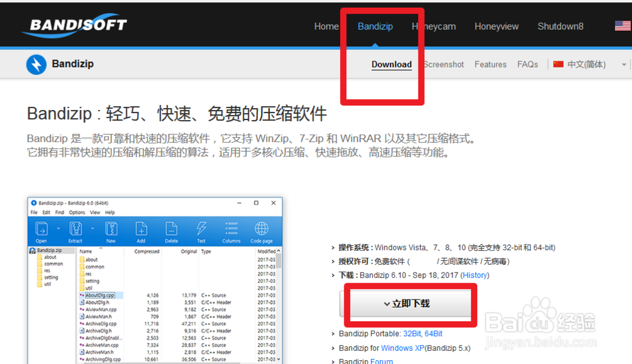
Task: Select the Download sub-tab
Action: [x=391, y=64]
